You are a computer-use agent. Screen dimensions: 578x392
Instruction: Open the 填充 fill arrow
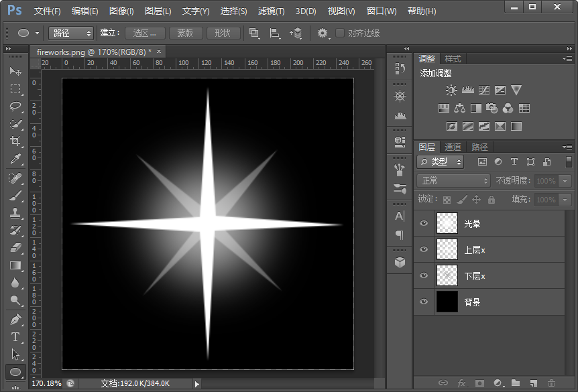click(565, 200)
